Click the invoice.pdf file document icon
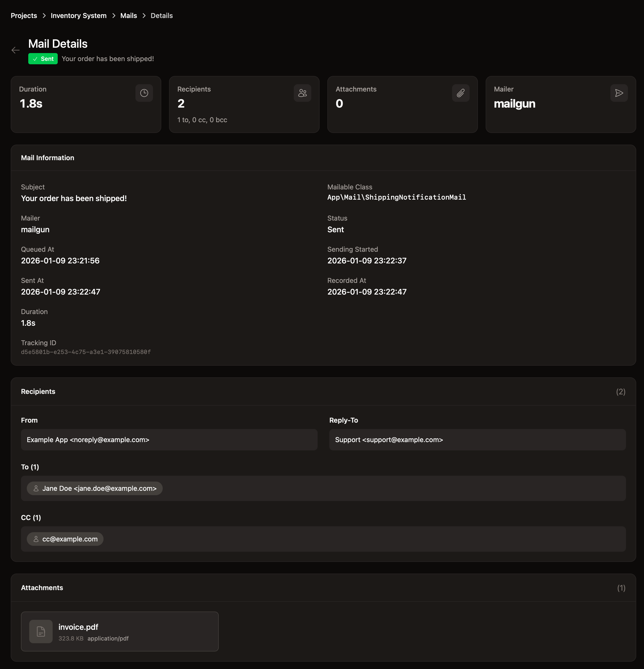This screenshot has height=669, width=644. click(x=41, y=632)
